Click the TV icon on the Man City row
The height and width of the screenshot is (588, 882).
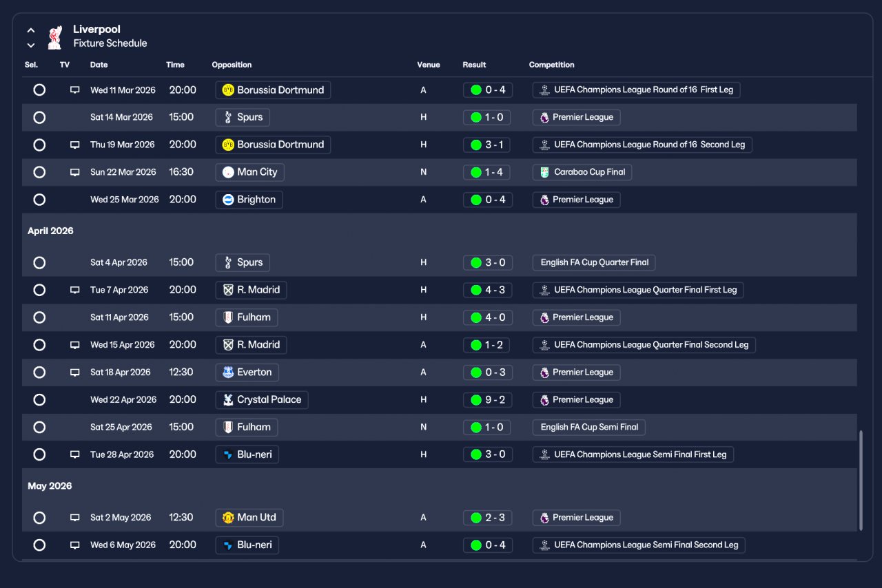(x=74, y=173)
